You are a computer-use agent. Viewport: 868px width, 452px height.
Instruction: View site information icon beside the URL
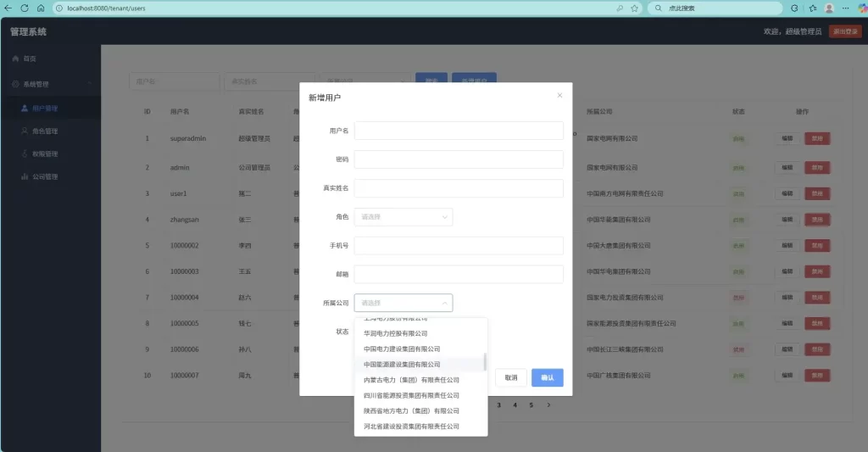[59, 8]
